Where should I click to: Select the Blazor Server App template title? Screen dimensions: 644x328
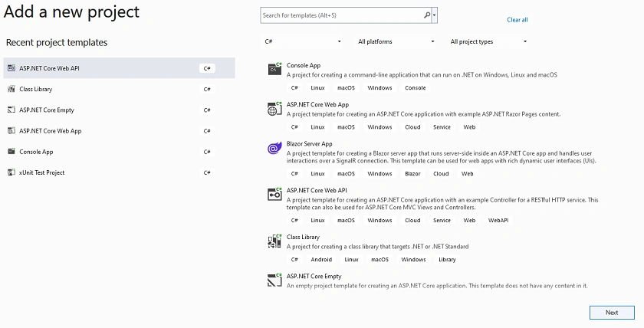309,143
